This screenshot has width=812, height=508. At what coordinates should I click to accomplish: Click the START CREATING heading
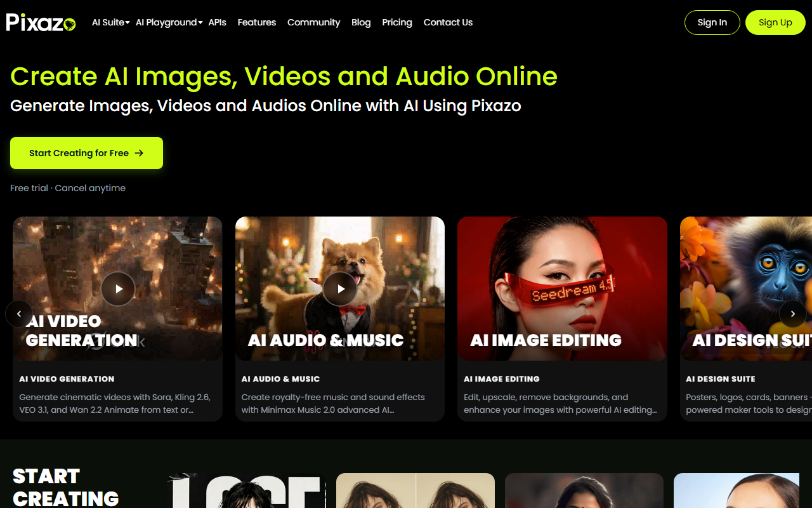click(66, 487)
